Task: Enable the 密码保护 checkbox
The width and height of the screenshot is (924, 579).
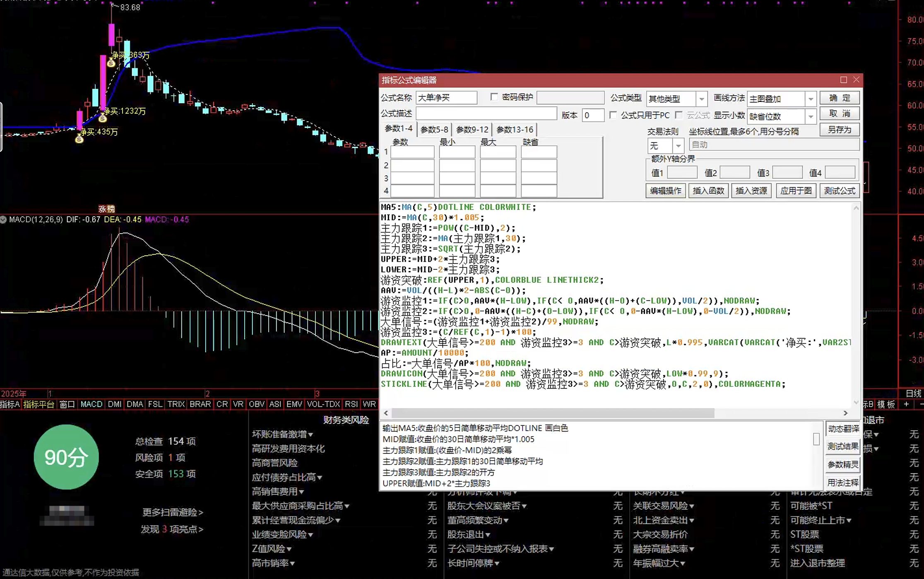Action: tap(494, 97)
